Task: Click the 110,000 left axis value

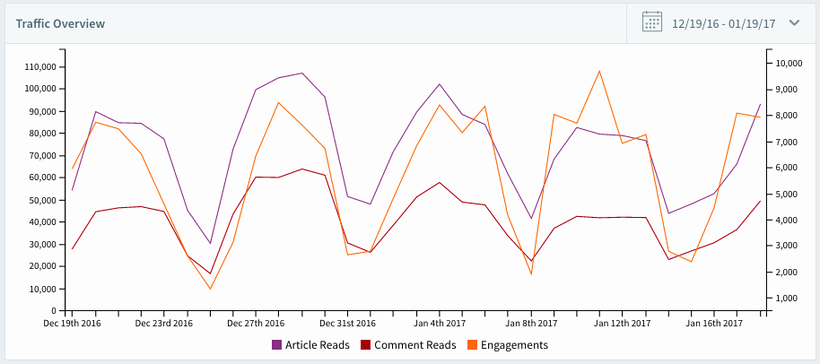Action: point(42,67)
